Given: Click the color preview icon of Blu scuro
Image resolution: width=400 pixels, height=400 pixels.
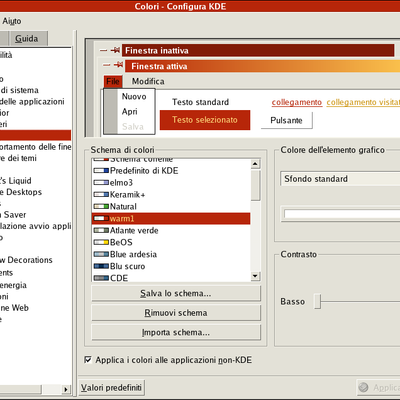Looking at the screenshot, I should 101,266.
